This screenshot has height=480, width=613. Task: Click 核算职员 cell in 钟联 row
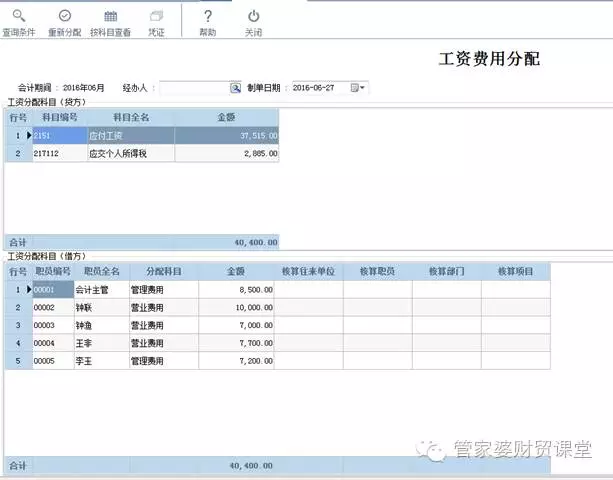coord(378,308)
